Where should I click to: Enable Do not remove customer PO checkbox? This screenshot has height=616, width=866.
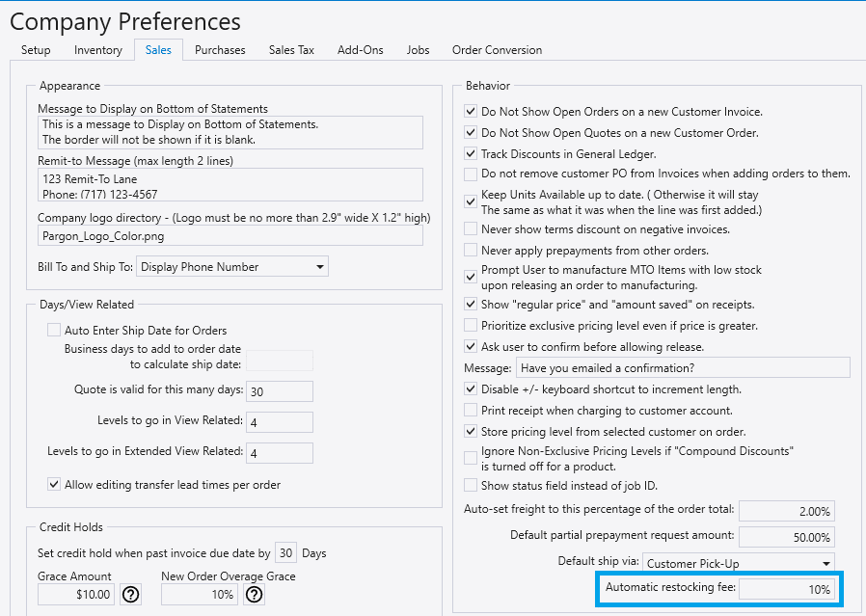point(471,174)
